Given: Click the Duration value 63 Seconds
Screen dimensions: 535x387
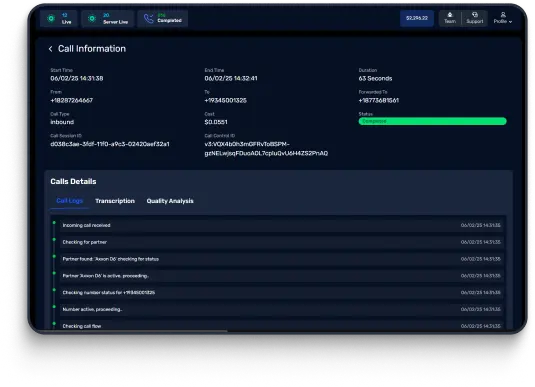Looking at the screenshot, I should click(x=375, y=78).
